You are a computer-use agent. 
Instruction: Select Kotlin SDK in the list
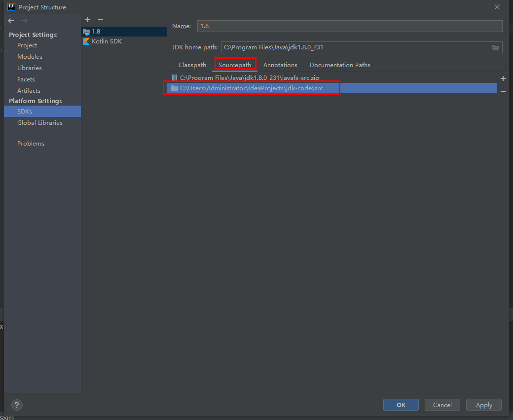pyautogui.click(x=124, y=41)
